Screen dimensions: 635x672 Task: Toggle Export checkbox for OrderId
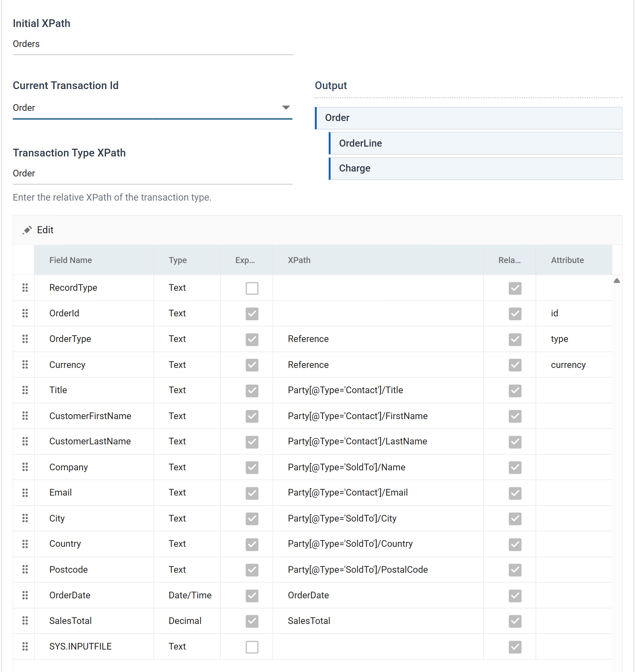[x=252, y=314]
